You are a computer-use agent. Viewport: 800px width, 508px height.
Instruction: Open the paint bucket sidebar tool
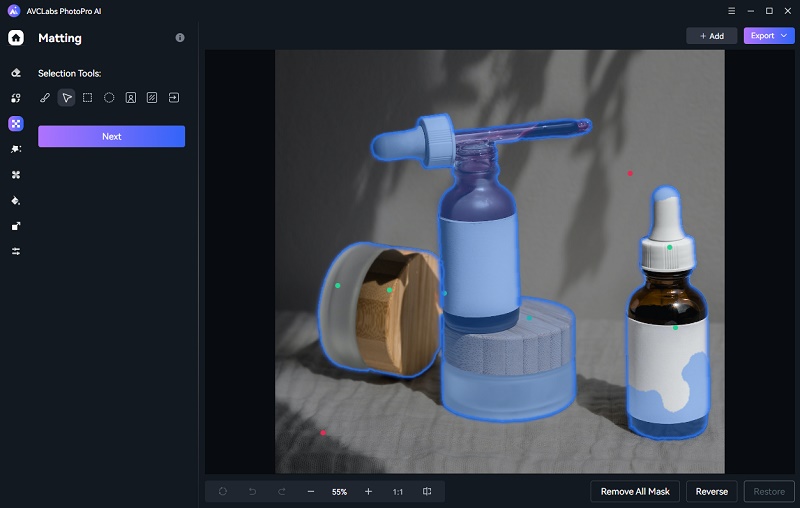pos(16,200)
